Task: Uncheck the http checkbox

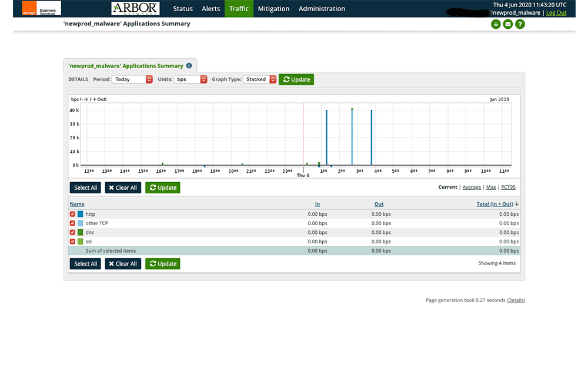Action: click(72, 214)
